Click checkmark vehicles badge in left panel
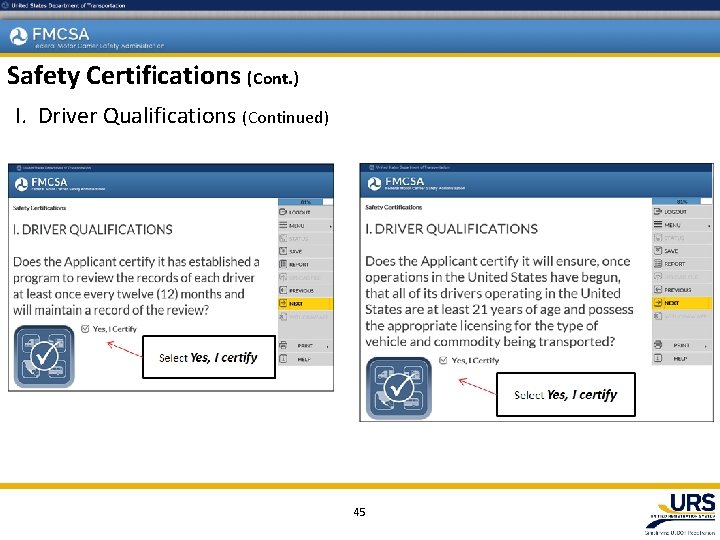This screenshot has width=720, height=540. click(x=44, y=356)
